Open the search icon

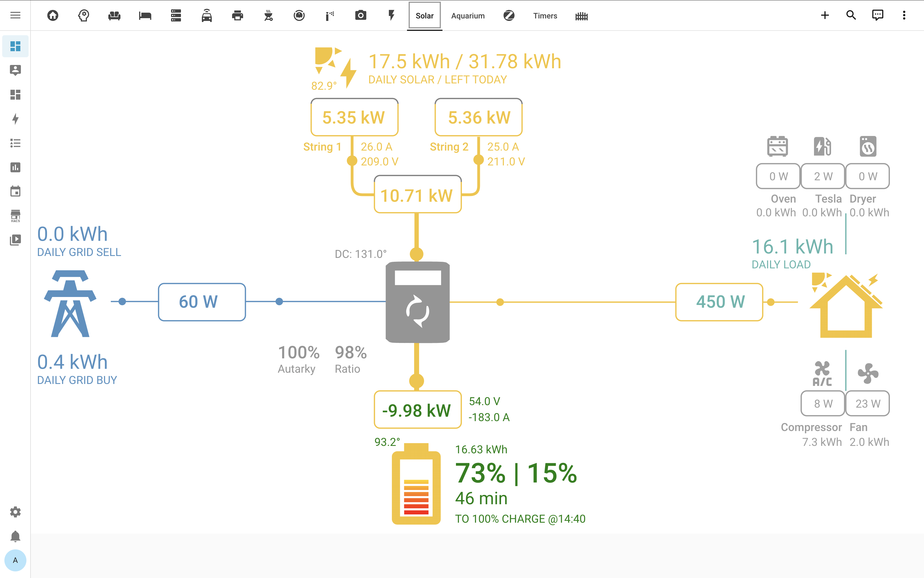[851, 15]
